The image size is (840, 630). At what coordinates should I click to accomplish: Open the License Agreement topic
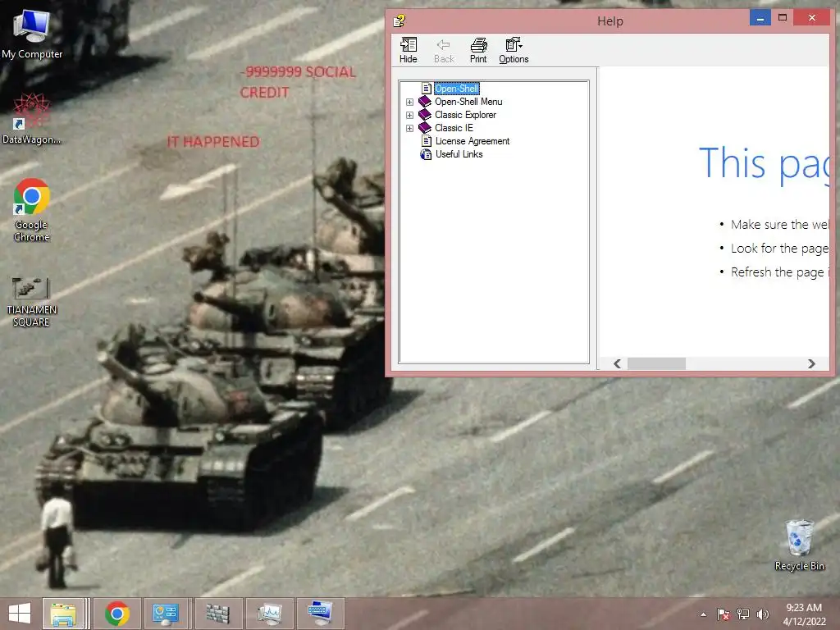click(472, 141)
